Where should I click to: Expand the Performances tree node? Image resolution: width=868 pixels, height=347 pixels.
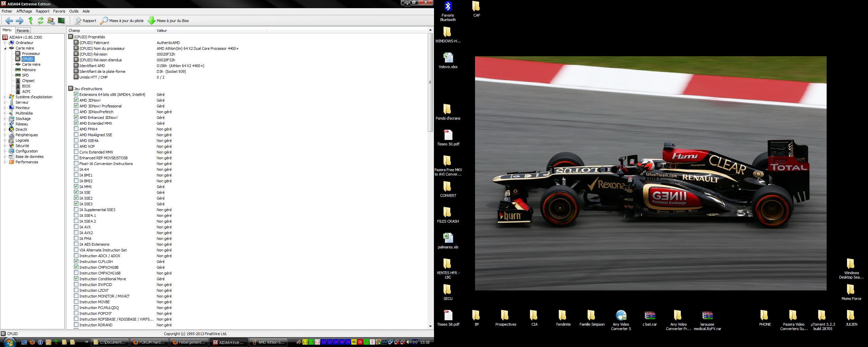tap(5, 162)
